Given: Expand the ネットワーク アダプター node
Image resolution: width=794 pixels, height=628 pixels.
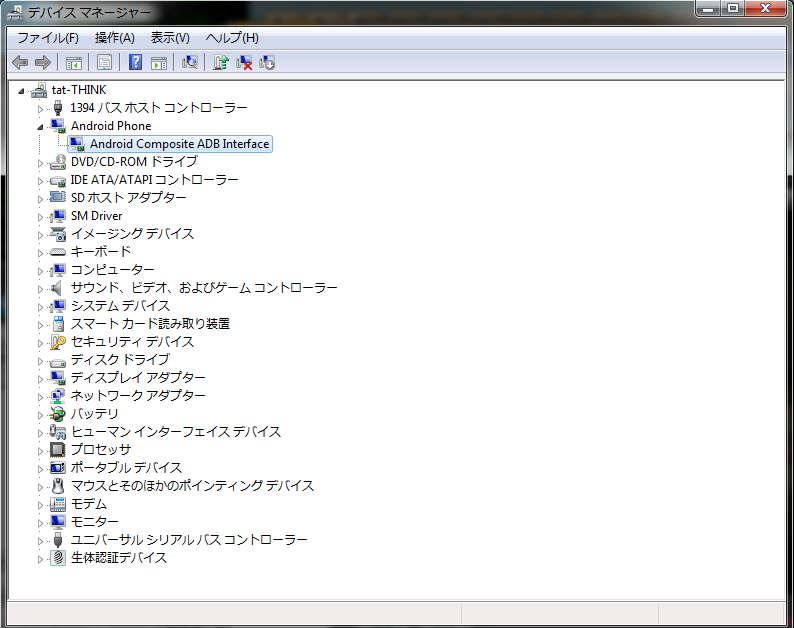Looking at the screenshot, I should (x=40, y=397).
